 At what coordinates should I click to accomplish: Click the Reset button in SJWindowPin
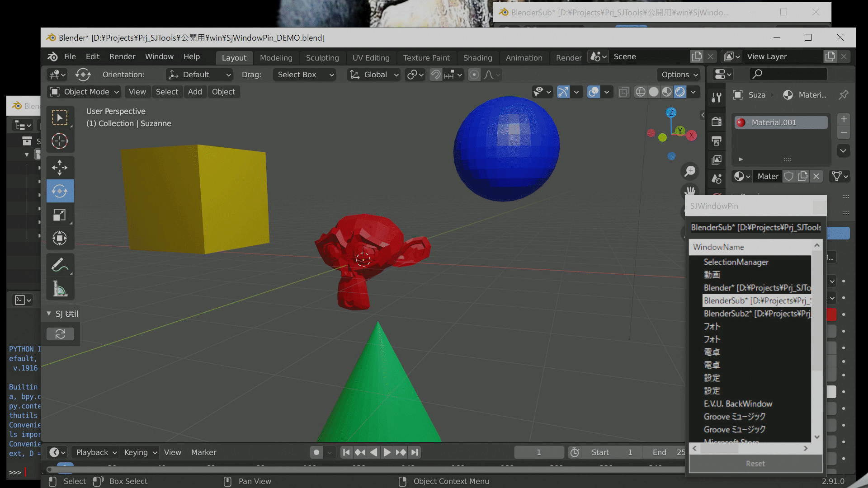755,464
